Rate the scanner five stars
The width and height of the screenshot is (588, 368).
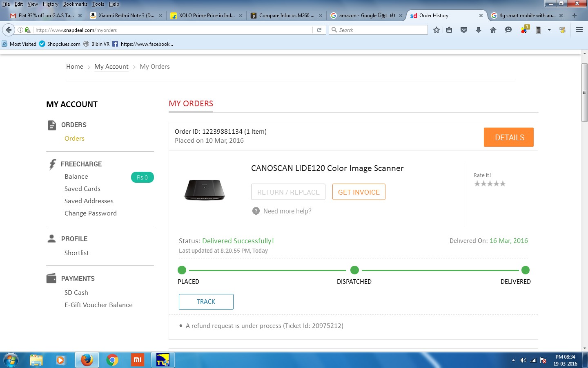(x=503, y=184)
